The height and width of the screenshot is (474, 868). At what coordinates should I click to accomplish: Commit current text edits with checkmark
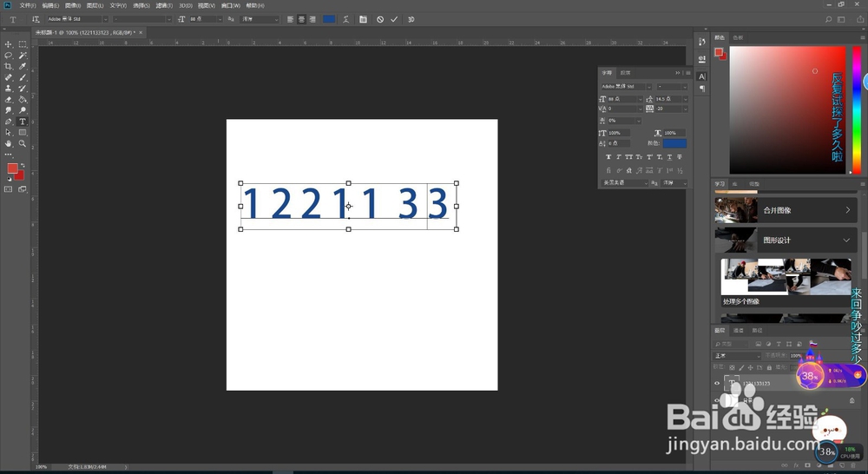pos(394,19)
